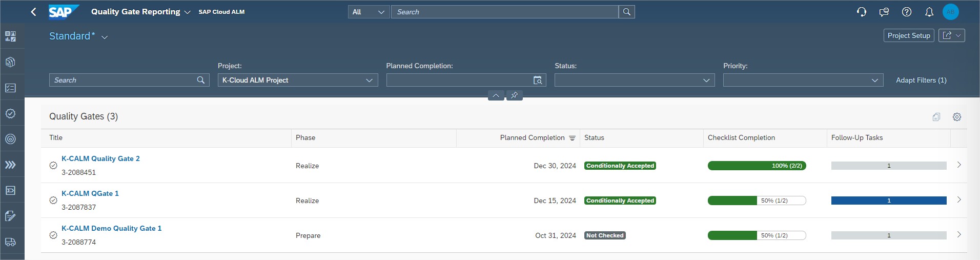Open the support headset icon
Viewport: 980px width, 260px height.
(862, 12)
